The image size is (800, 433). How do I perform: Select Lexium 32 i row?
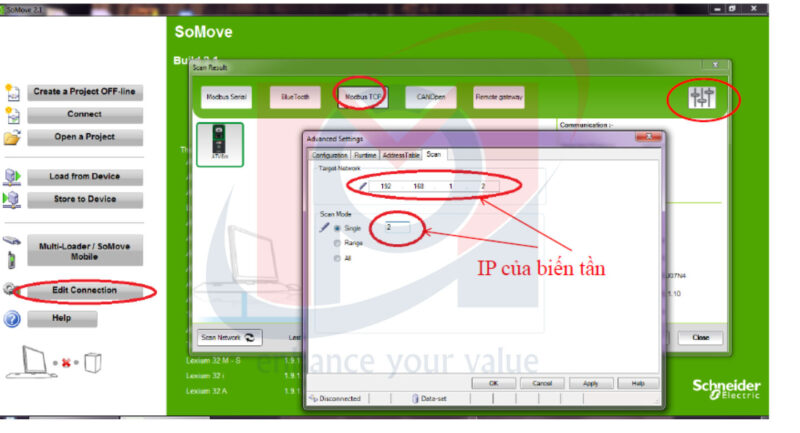click(205, 376)
